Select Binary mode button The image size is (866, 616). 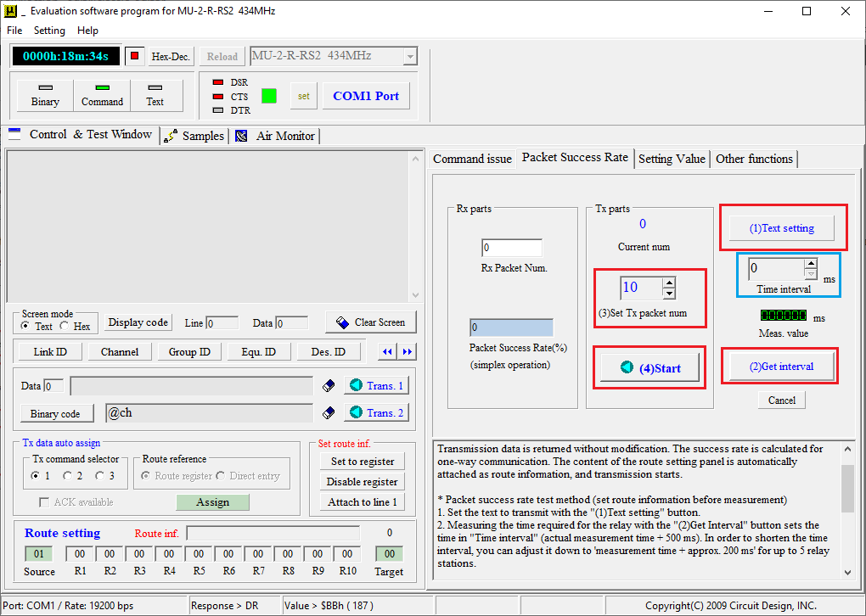point(45,96)
